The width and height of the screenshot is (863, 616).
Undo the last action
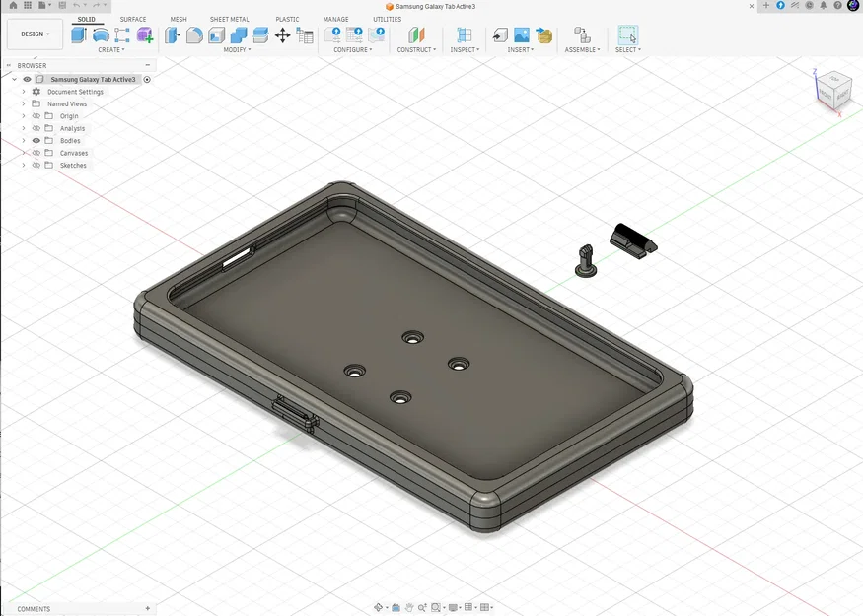77,6
